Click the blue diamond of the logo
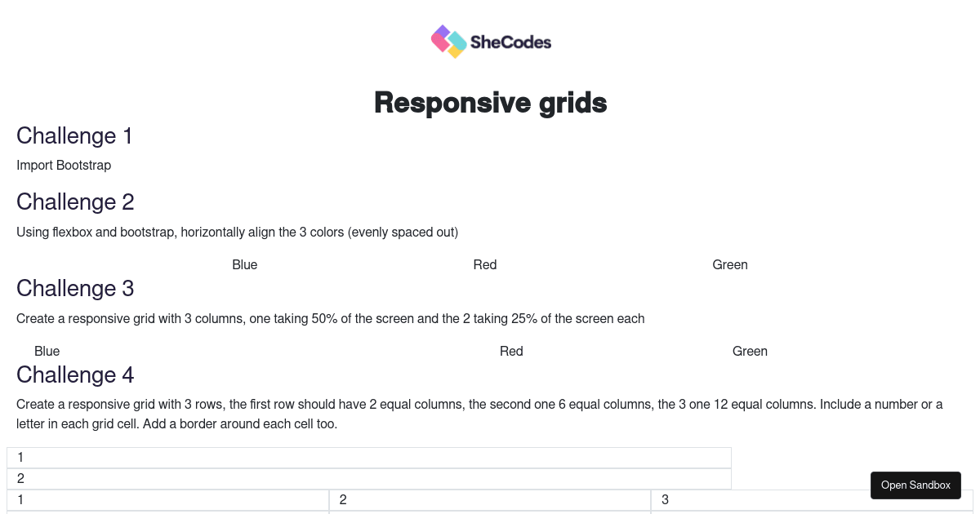980x514 pixels. pos(457,40)
